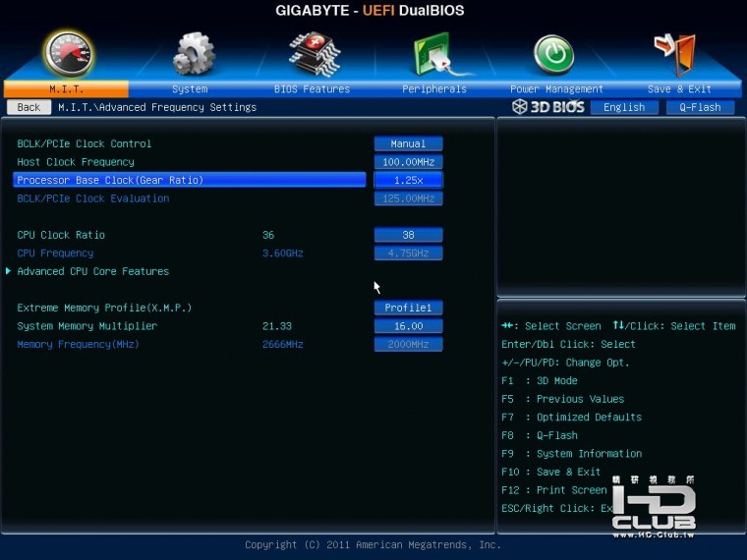
Task: Click the Enter/Dbl Click: Select help line
Action: [568, 344]
